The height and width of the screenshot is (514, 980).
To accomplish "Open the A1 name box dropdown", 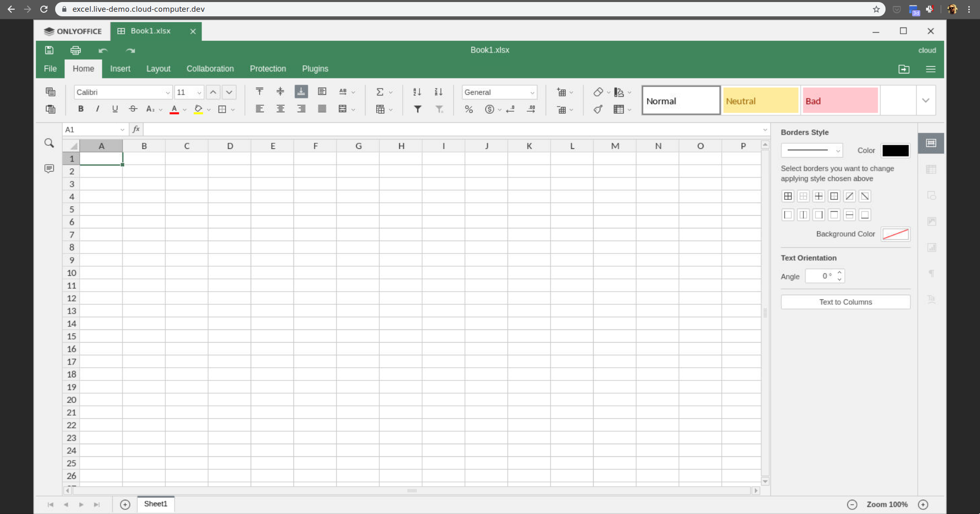I will (x=122, y=130).
